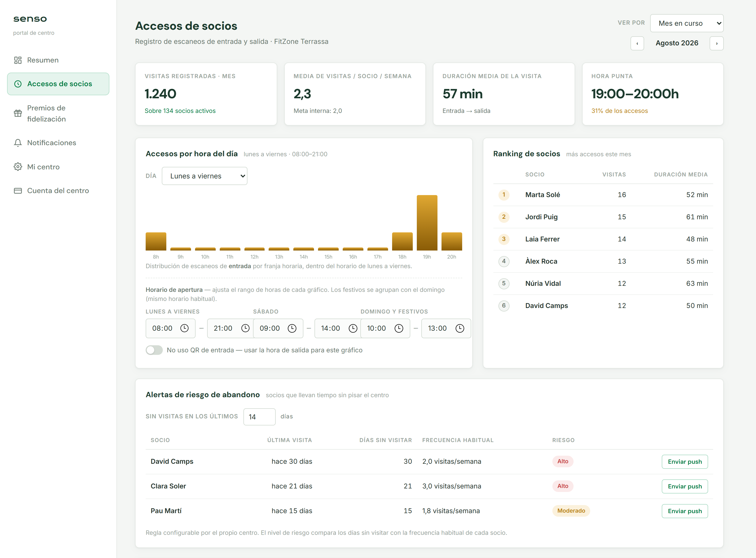Click the days-without-visits field showing 14
Viewport: 756px width, 558px height.
[259, 417]
